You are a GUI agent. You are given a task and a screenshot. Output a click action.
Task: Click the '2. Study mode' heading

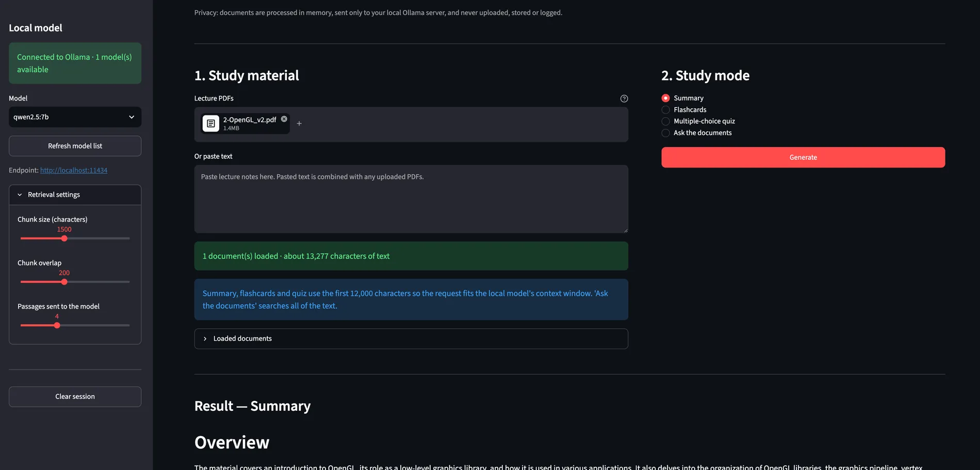click(705, 76)
